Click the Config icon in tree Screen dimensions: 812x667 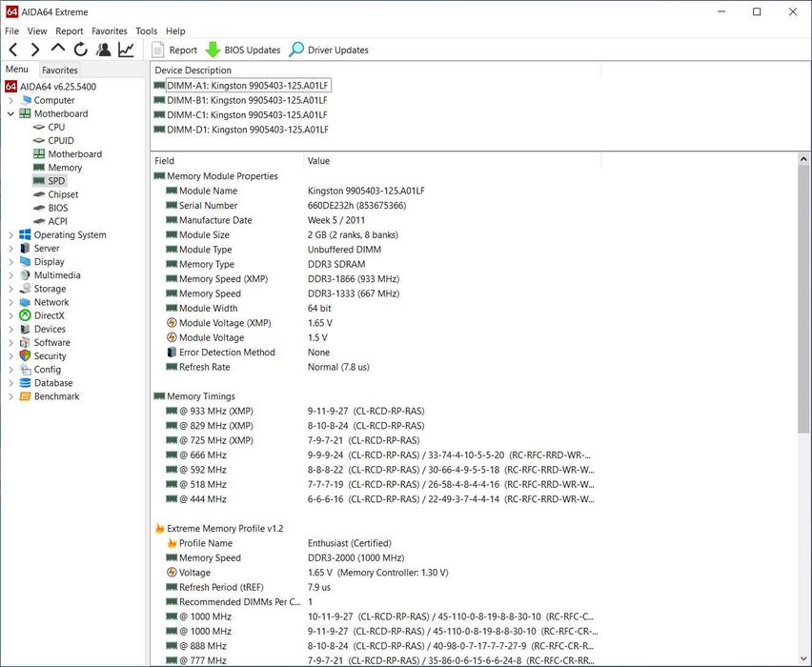25,370
